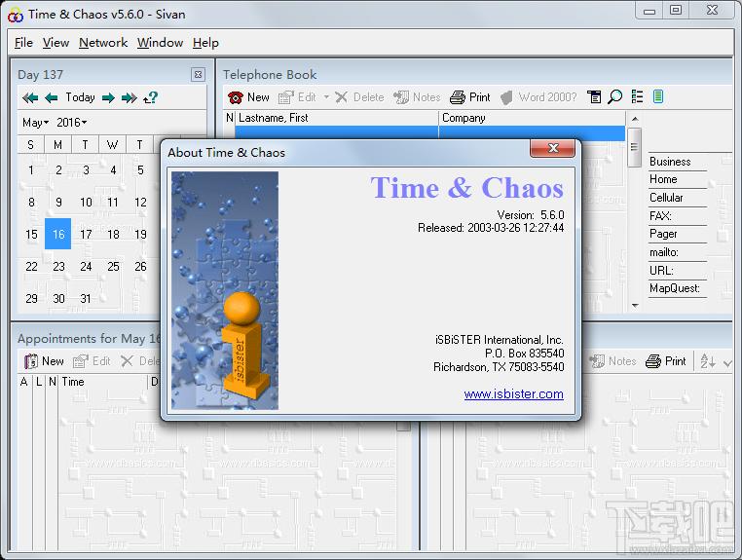Click the MapQuest: field label
The image size is (742, 560).
675,288
